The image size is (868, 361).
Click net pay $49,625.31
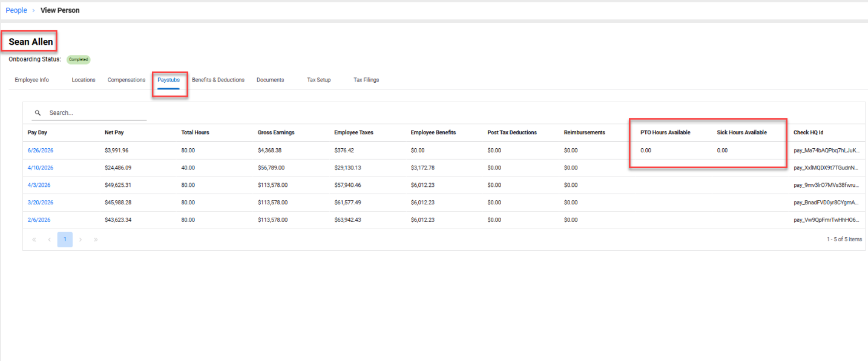click(118, 185)
